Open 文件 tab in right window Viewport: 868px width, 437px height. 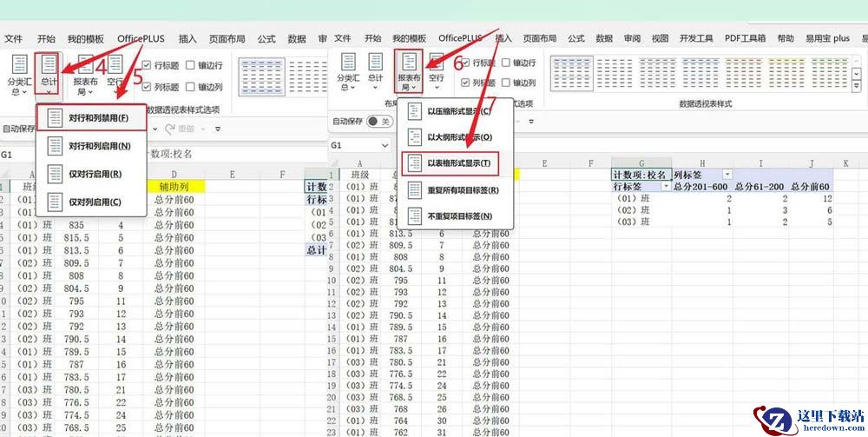[343, 38]
